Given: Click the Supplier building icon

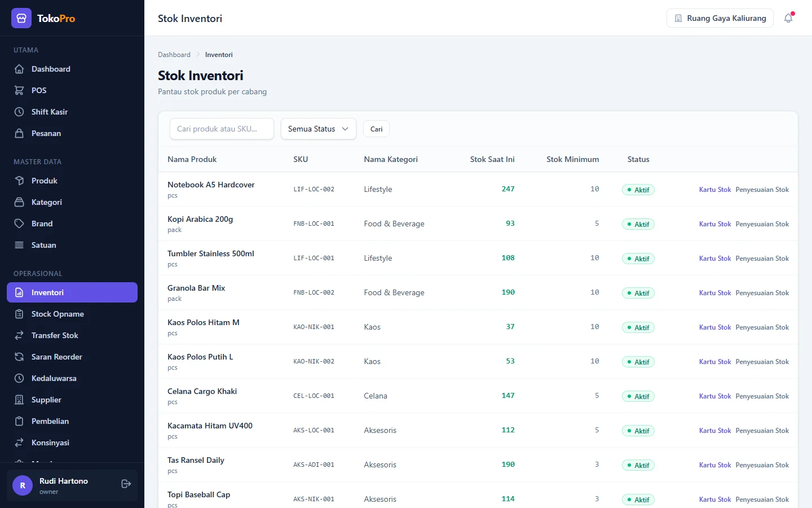Looking at the screenshot, I should pos(19,400).
